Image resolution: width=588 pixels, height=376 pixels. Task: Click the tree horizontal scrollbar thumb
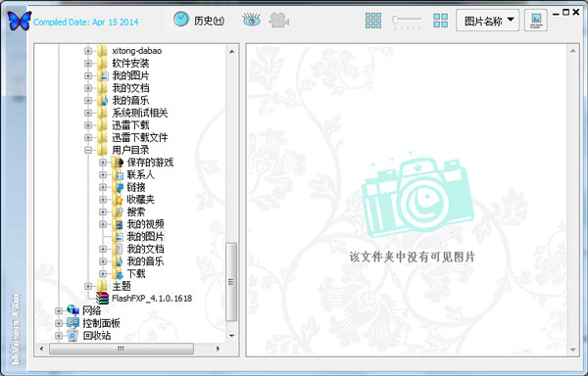122,349
